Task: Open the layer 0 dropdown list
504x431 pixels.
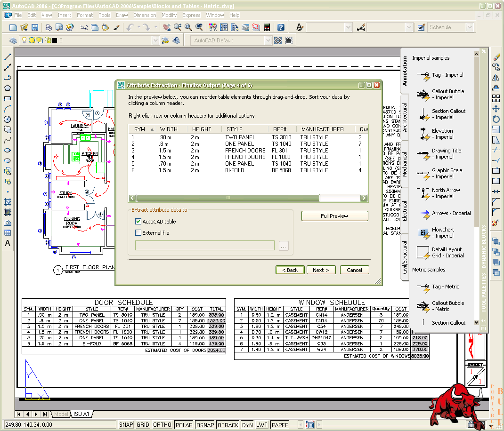Action: point(155,40)
